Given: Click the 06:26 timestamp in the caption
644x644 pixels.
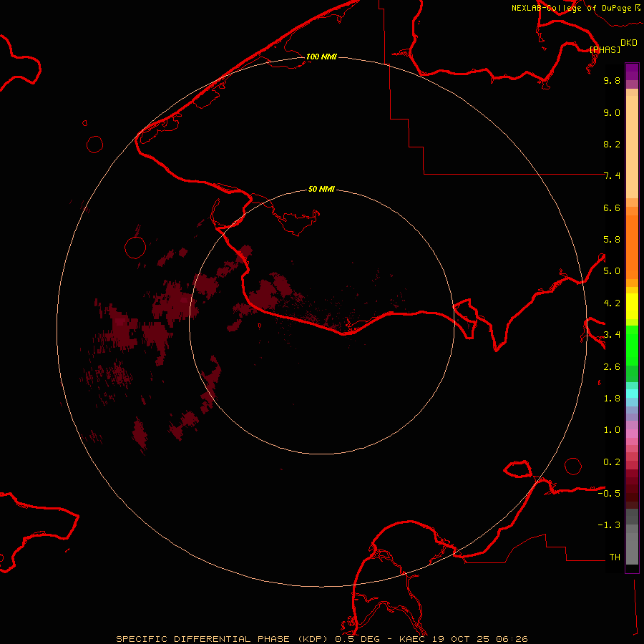Looking at the screenshot, I should point(512,639).
